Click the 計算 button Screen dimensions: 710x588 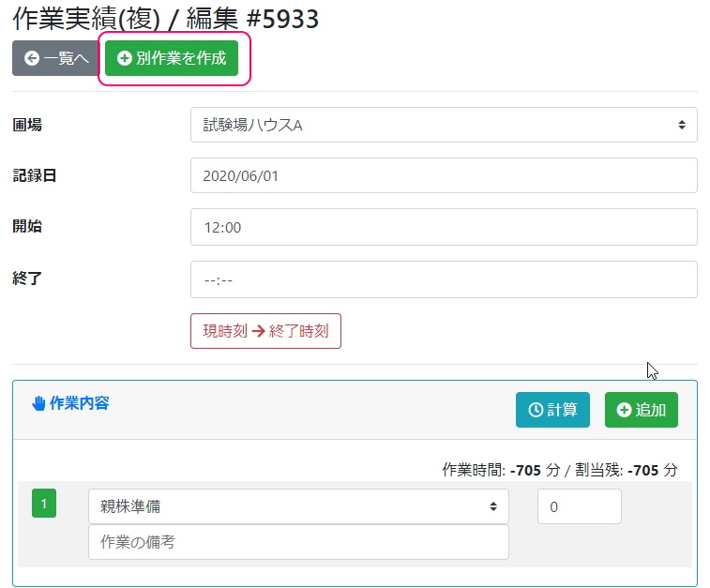pos(552,410)
